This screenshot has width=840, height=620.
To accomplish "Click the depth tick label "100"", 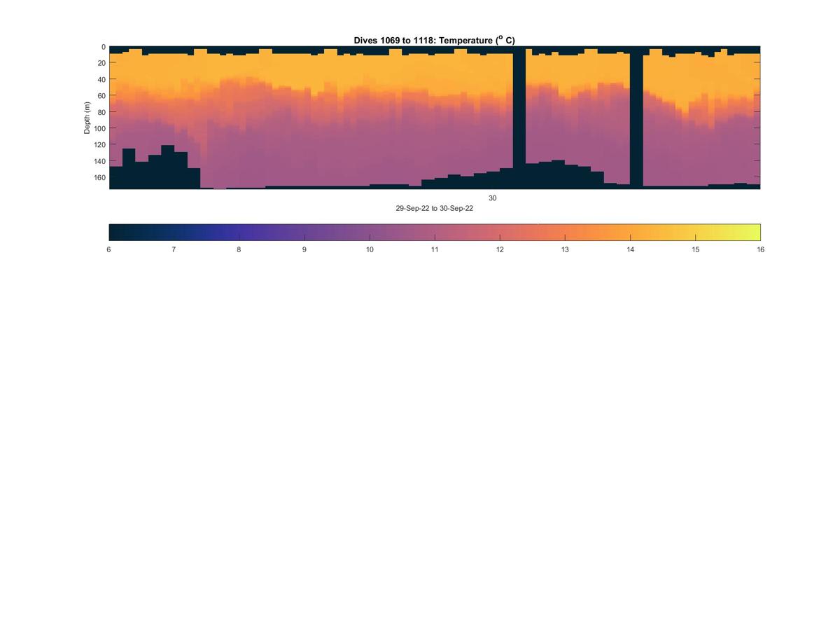I will point(99,128).
